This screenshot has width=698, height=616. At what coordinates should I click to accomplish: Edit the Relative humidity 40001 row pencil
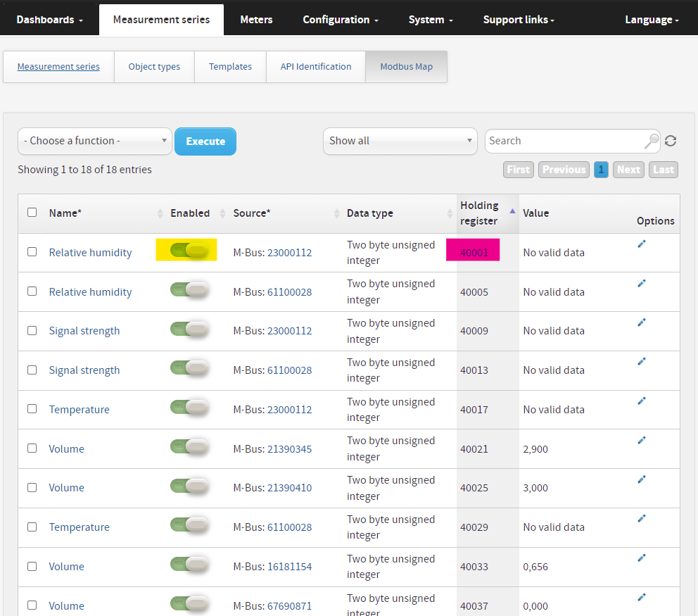(642, 244)
